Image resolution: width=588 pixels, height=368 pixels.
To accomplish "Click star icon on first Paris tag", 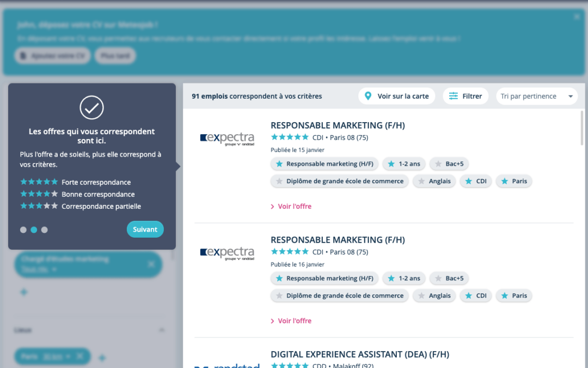I will point(504,182).
